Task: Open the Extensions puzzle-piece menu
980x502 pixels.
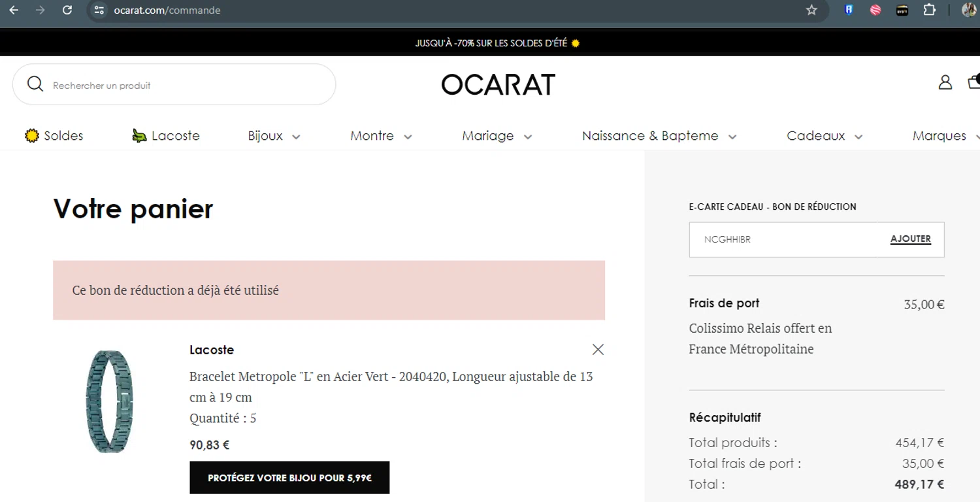Action: (x=929, y=10)
